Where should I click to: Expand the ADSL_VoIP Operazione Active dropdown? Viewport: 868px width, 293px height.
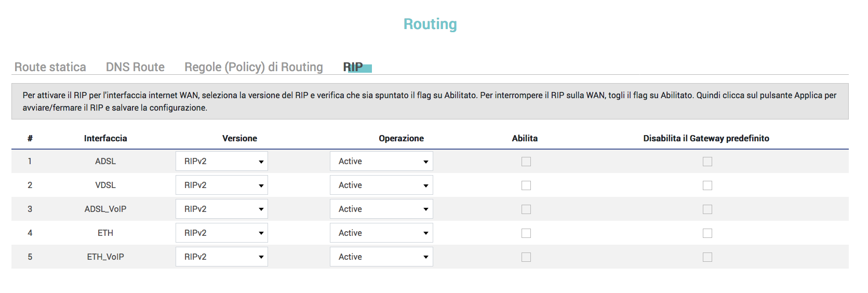(x=381, y=209)
